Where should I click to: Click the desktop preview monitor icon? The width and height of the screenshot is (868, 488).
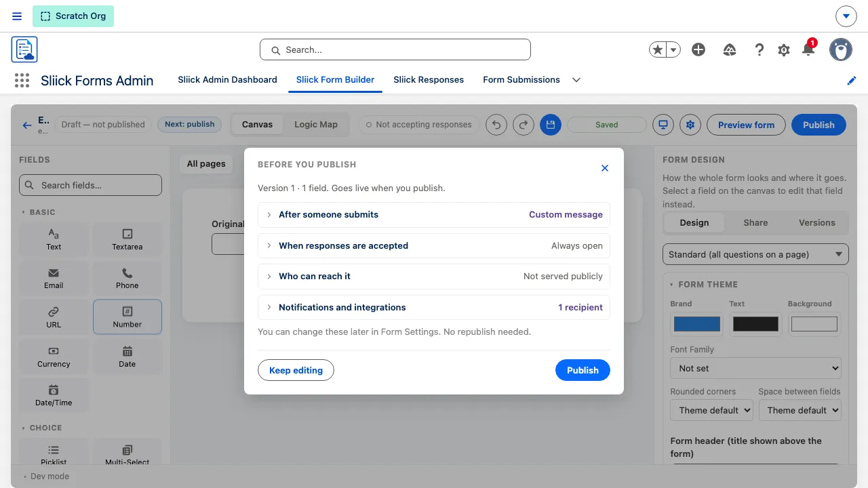663,125
